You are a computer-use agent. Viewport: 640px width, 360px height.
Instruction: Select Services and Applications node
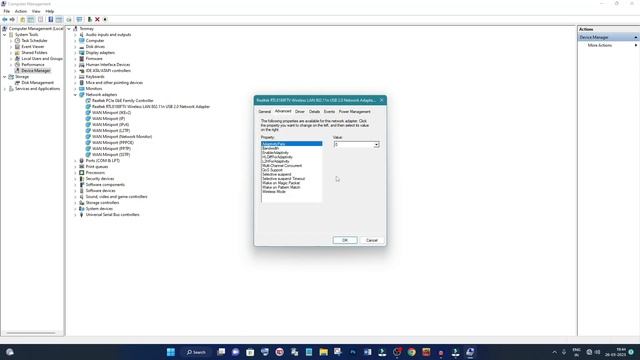coord(37,89)
